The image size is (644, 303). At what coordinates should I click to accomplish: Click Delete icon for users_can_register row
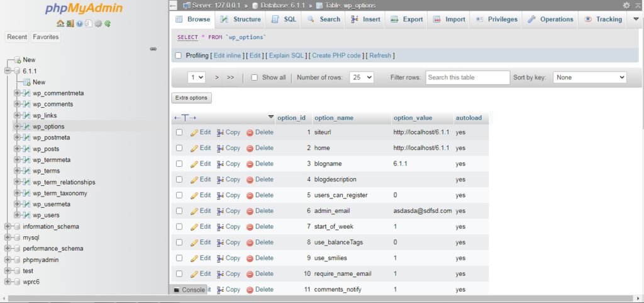pos(250,196)
